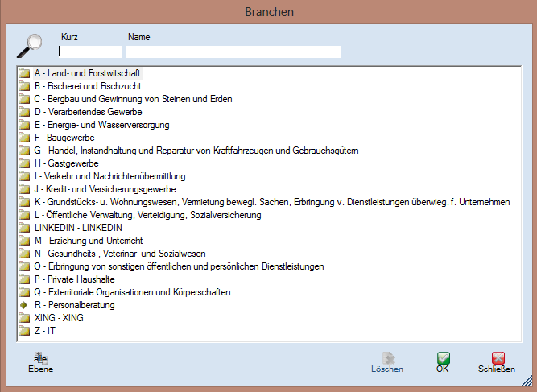The width and height of the screenshot is (537, 392).
Task: Select B - Fischerei und Fischzucht entry
Action: (x=89, y=86)
